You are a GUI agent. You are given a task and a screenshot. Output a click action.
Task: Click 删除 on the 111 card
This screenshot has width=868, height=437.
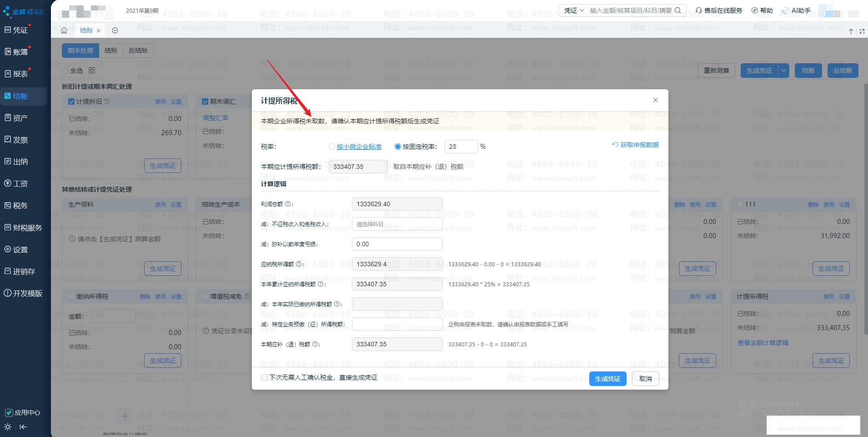tap(813, 204)
